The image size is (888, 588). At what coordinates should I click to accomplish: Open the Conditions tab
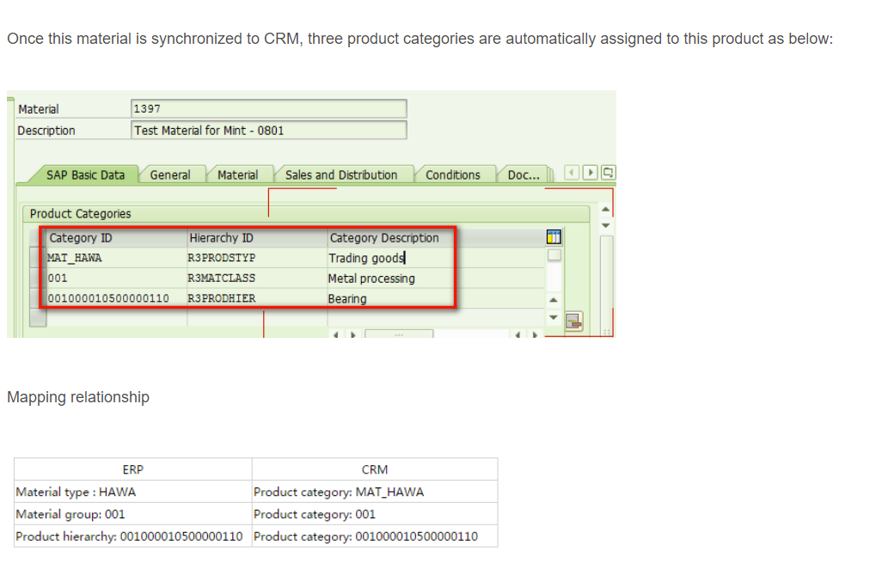coord(455,174)
